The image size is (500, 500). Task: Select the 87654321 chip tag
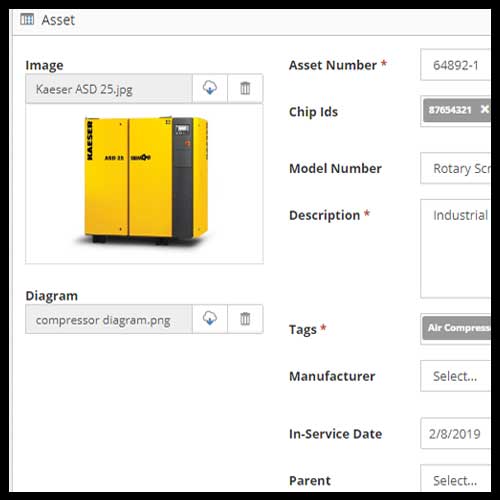pyautogui.click(x=450, y=110)
